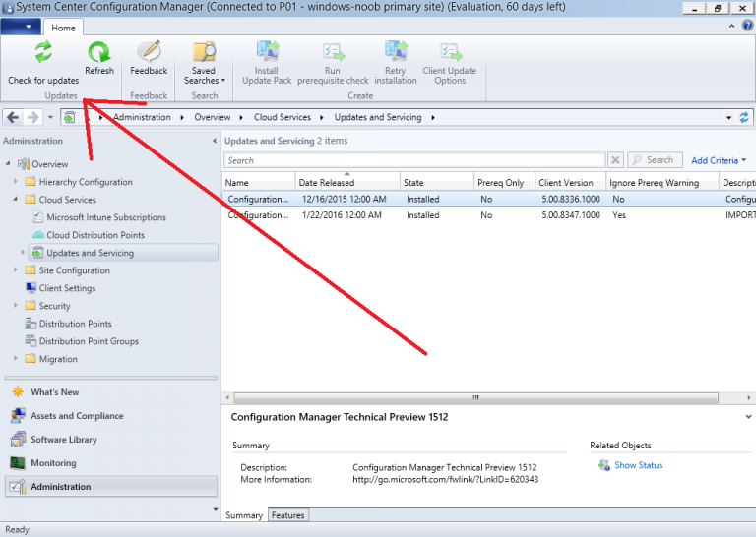Viewport: 756px width, 537px height.
Task: Click Retry installation icon
Action: pos(396,53)
